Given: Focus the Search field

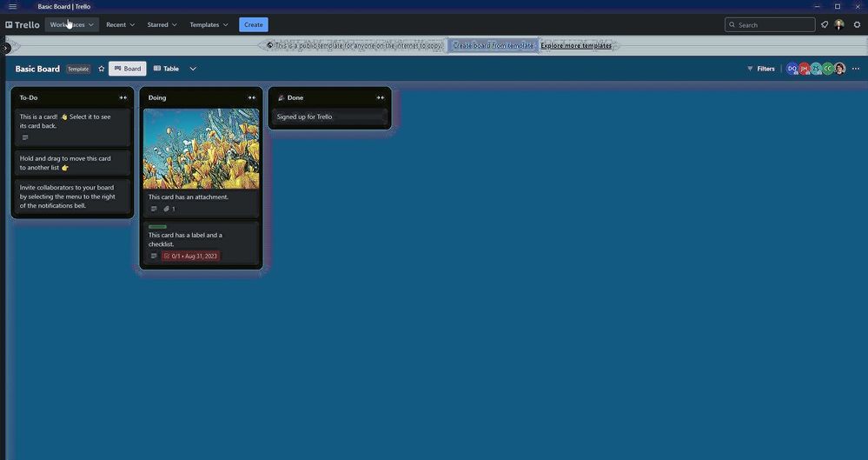Looking at the screenshot, I should click(x=770, y=25).
